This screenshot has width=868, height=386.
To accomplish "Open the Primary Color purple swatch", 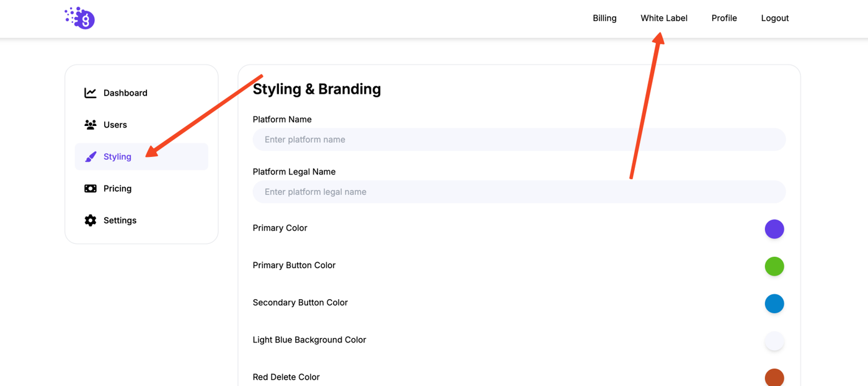I will tap(774, 229).
